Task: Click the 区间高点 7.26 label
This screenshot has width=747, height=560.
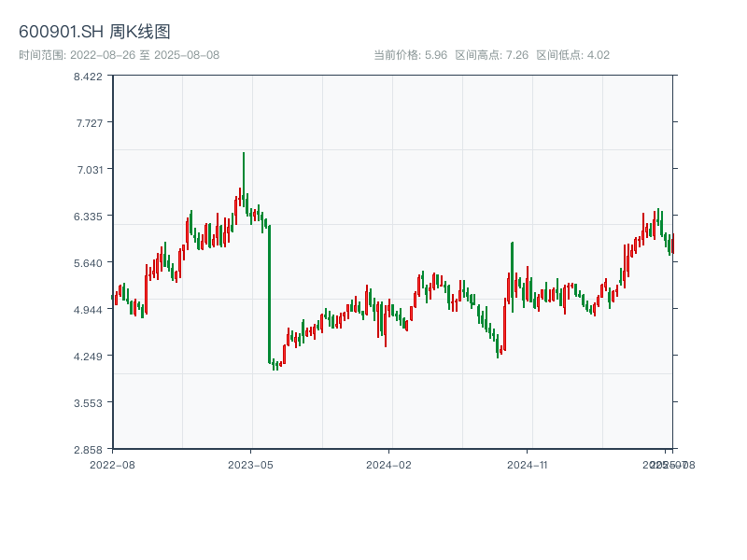Action: click(492, 55)
